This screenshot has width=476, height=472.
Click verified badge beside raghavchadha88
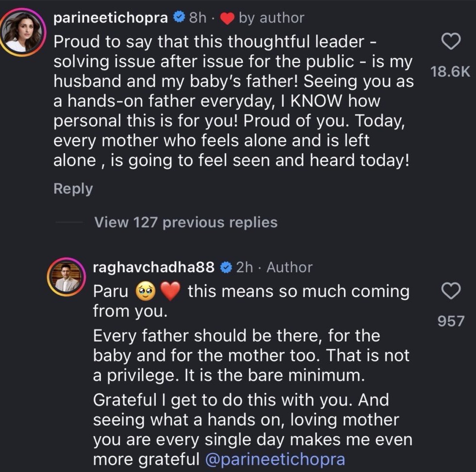[226, 267]
